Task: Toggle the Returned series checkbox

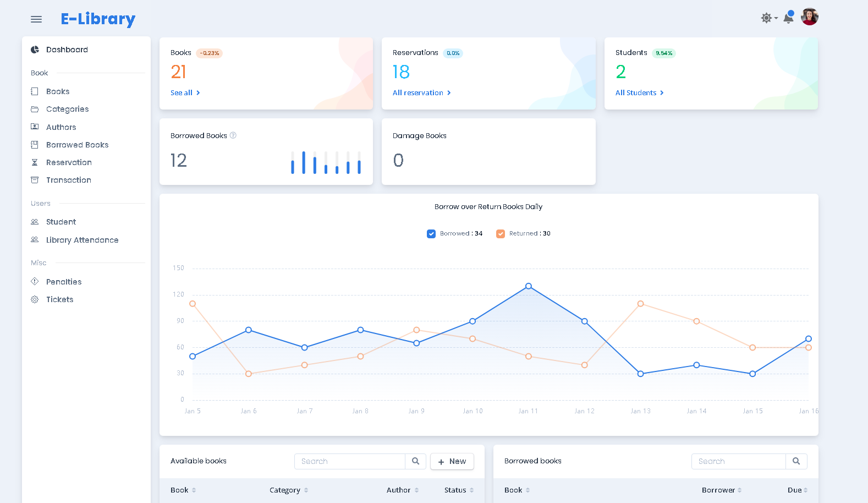Action: pyautogui.click(x=501, y=234)
